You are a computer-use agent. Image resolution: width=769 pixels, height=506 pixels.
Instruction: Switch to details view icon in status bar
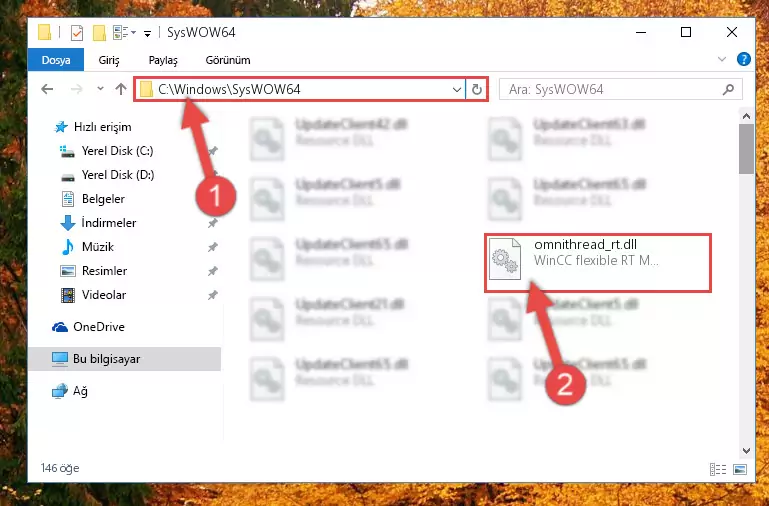[x=718, y=469]
